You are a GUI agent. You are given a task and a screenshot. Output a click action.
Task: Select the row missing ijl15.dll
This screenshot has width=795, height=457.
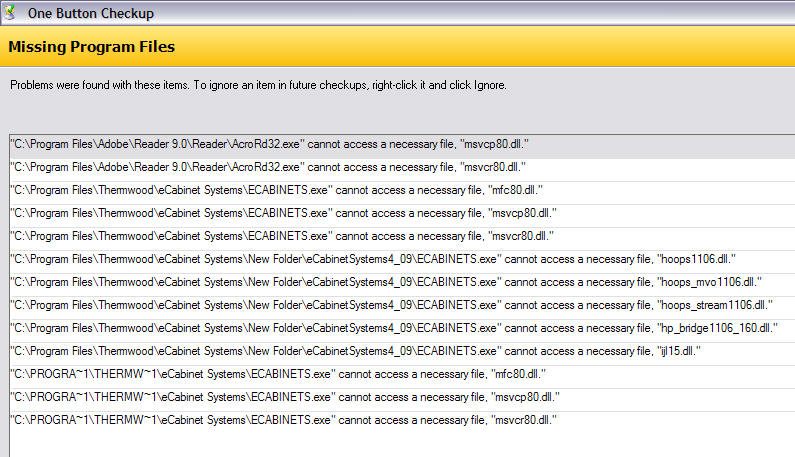tap(402, 354)
